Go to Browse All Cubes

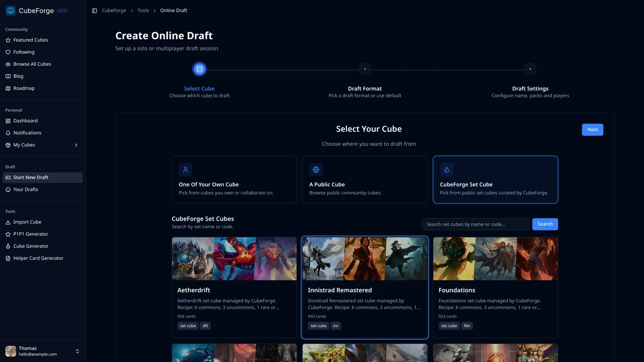click(x=43, y=64)
